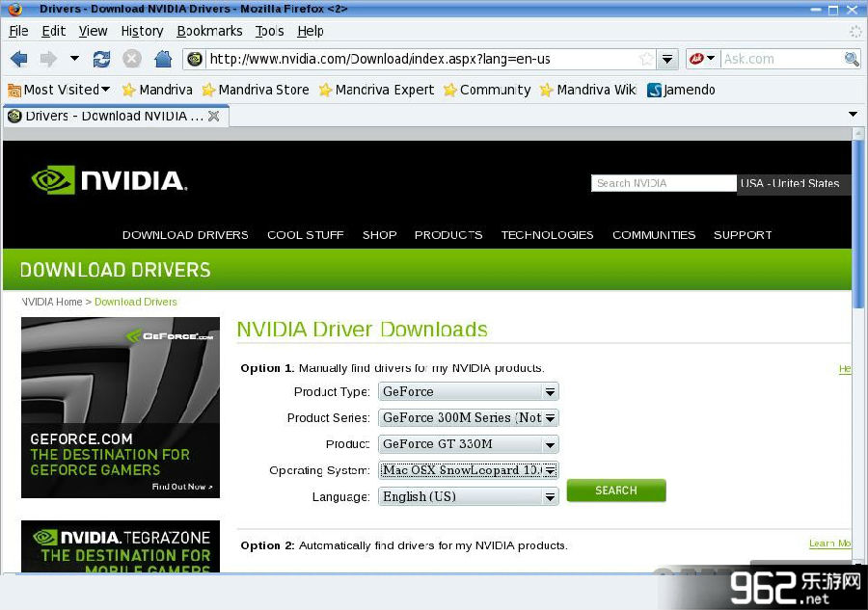Screen dimensions: 868x610
Task: Click the search magnifier icon
Action: 852,59
